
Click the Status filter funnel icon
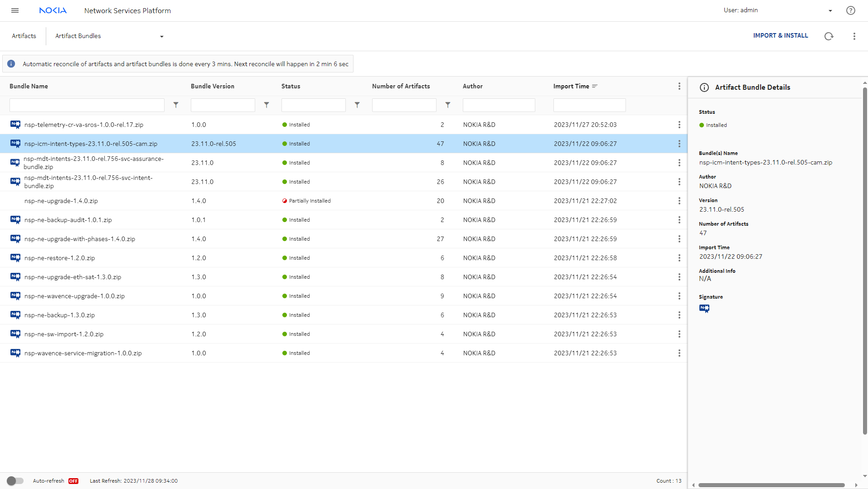point(357,105)
